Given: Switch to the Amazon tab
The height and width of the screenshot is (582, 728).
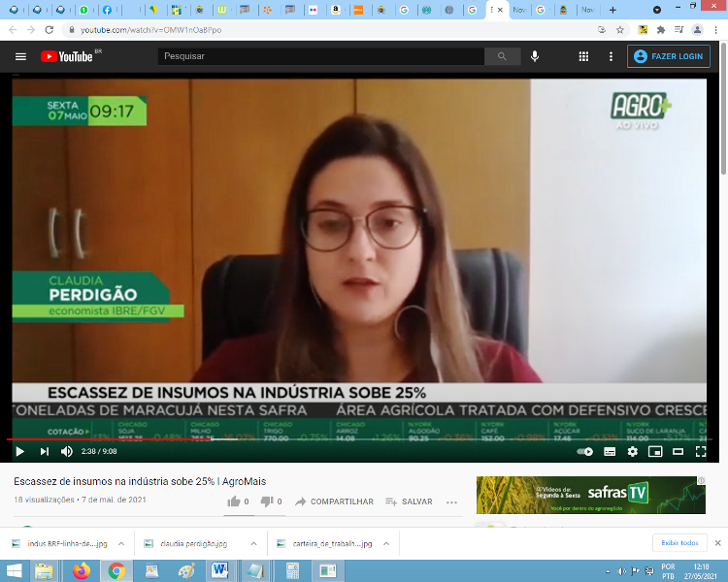Looking at the screenshot, I should tap(336, 10).
